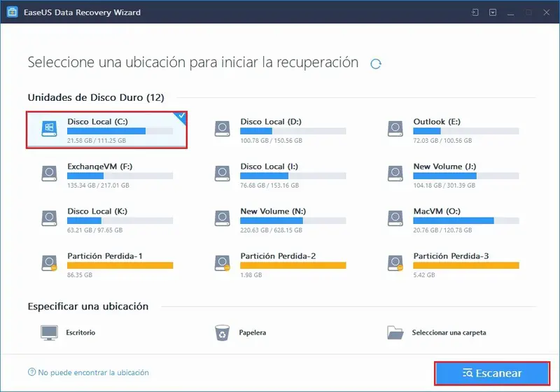Click the Seleccionar una carpeta label
560x392 pixels.
point(449,332)
